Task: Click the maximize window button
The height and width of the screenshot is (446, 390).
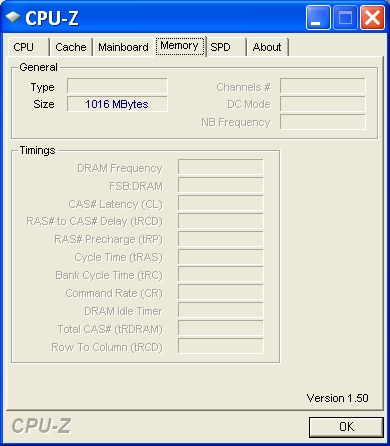Action: (345, 17)
